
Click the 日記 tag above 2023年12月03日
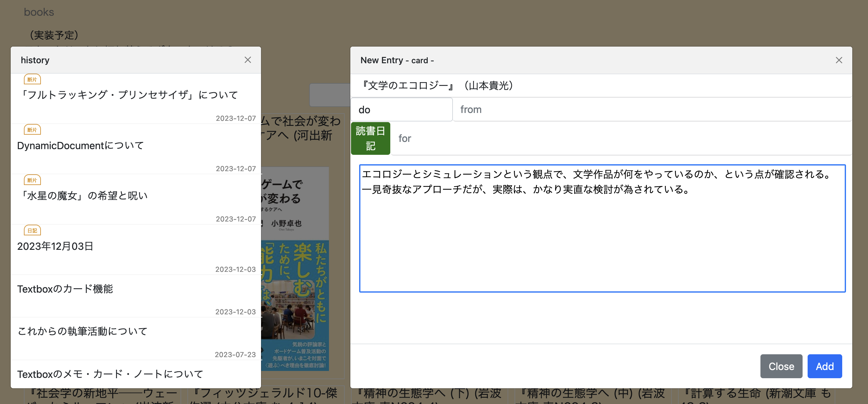point(32,231)
